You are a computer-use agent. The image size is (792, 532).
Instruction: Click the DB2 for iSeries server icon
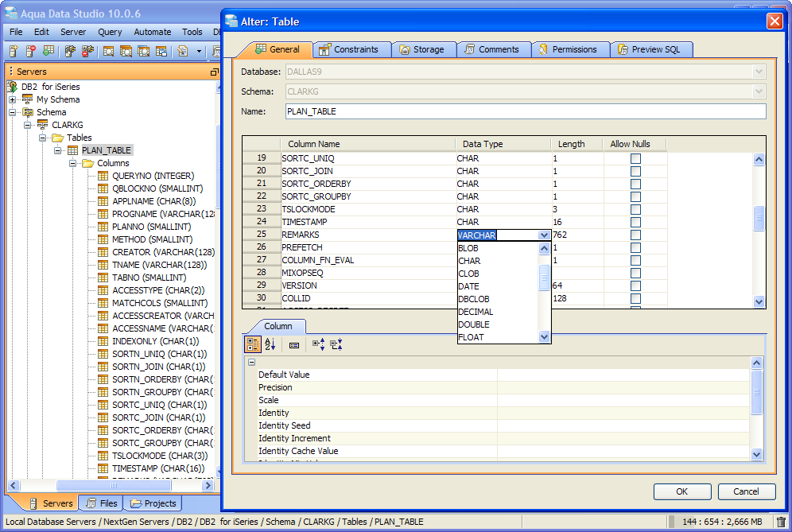[13, 87]
